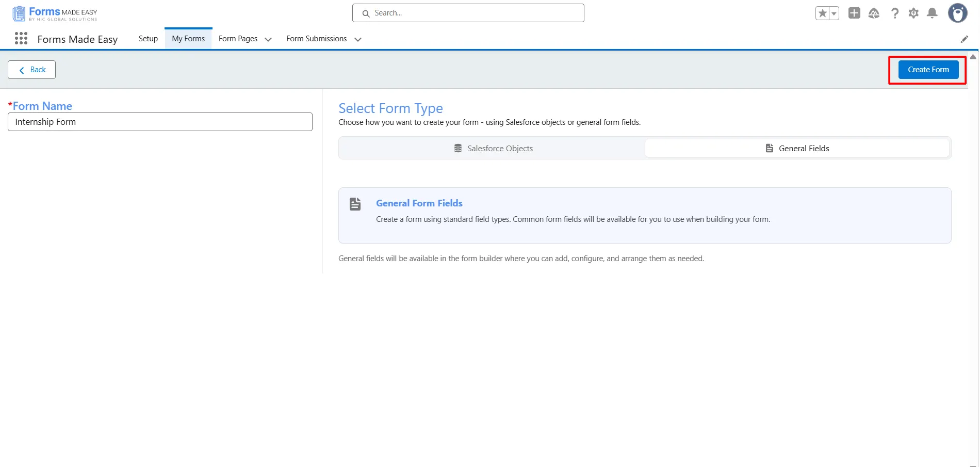Go to the Setup tab

pos(148,39)
